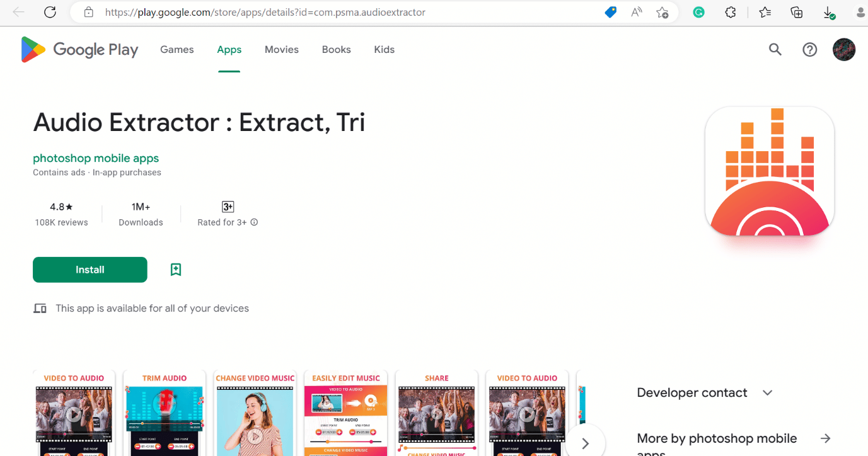Open browser downloads icon
The height and width of the screenshot is (456, 868).
[830, 12]
